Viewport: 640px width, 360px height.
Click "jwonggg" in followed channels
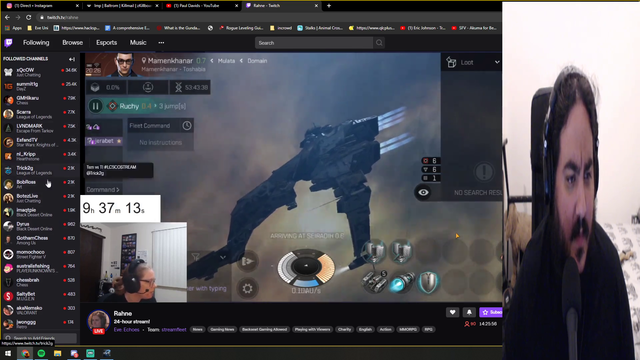pos(26,322)
